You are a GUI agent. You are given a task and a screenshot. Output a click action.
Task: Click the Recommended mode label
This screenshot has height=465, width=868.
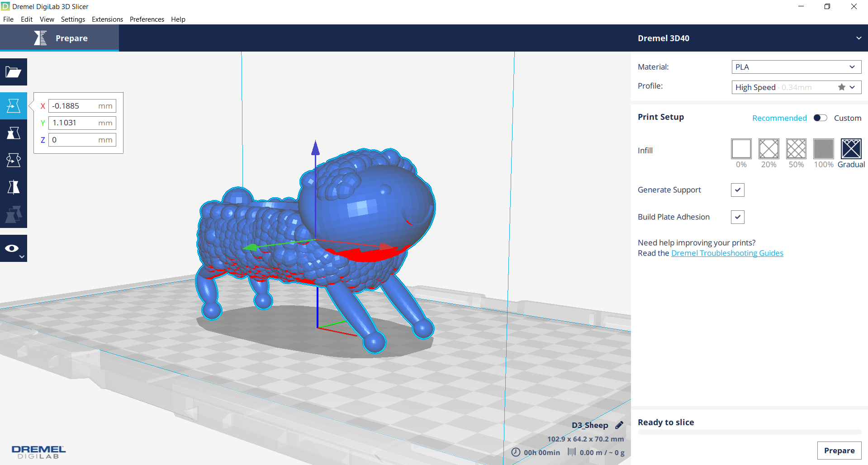(x=779, y=118)
